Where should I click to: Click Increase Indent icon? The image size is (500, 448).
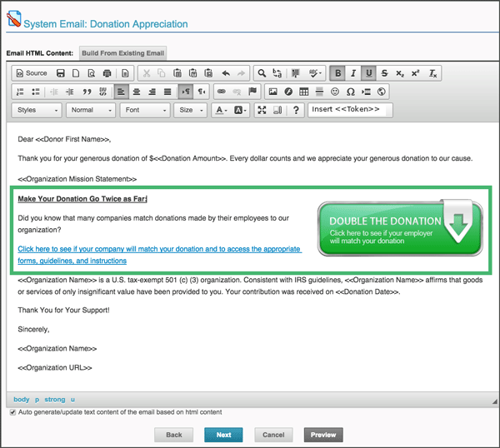(69, 92)
